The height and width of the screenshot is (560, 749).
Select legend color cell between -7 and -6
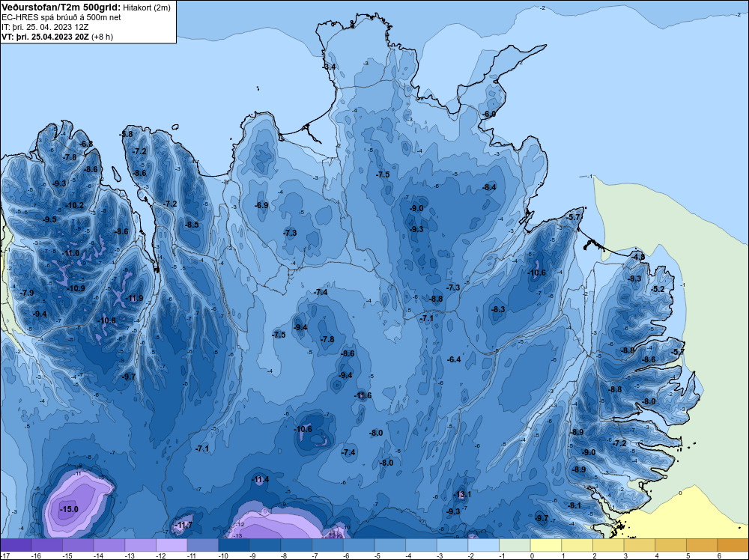click(328, 545)
